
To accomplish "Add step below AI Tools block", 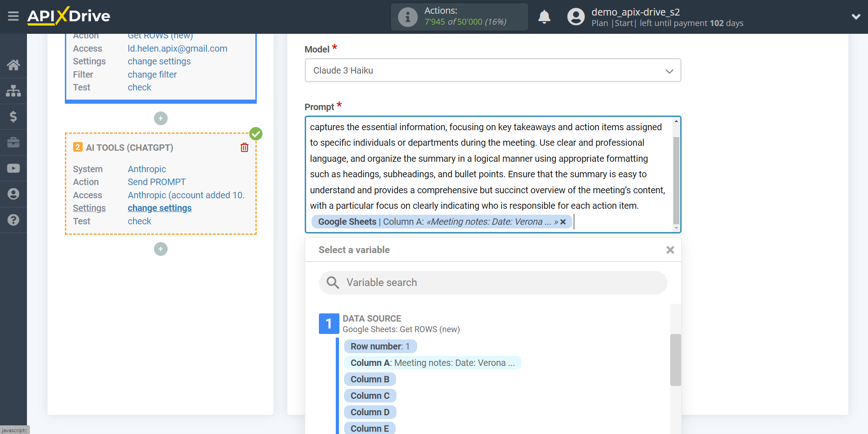I will point(160,249).
